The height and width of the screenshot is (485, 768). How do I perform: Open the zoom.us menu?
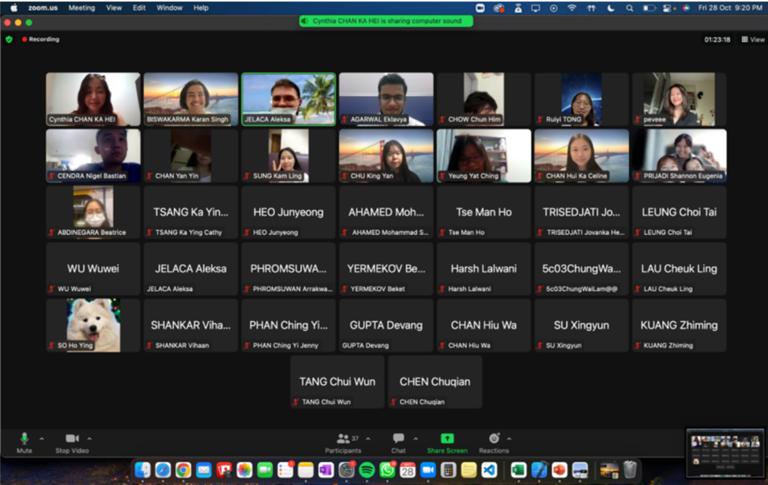(x=43, y=8)
